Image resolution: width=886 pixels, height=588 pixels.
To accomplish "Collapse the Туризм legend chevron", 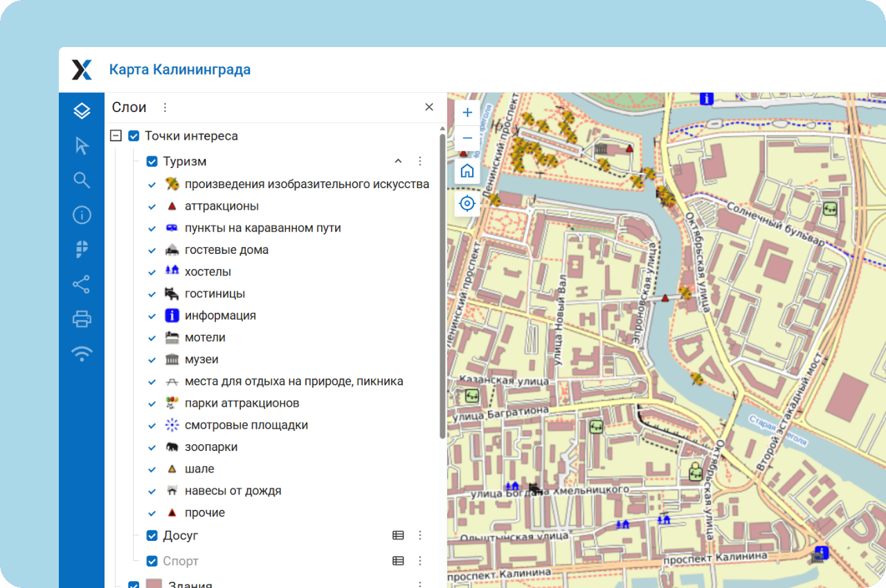I will click(x=398, y=161).
